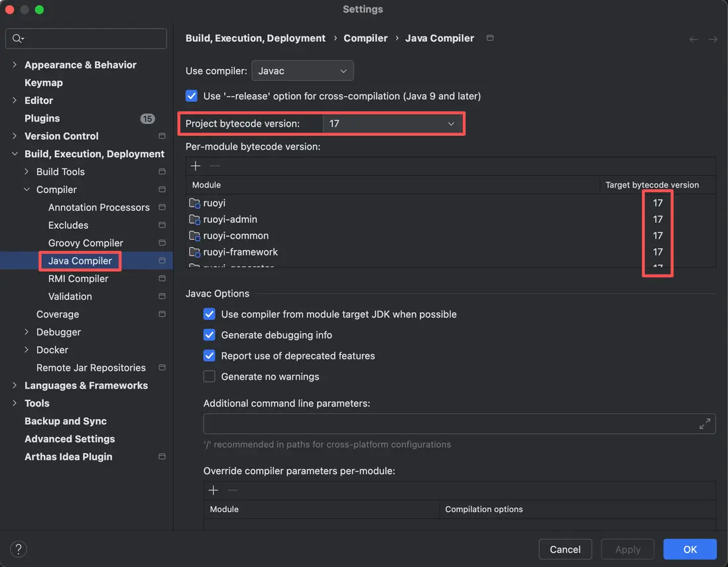Click the help question mark icon
Screen dimensions: 728x567
tap(19, 549)
